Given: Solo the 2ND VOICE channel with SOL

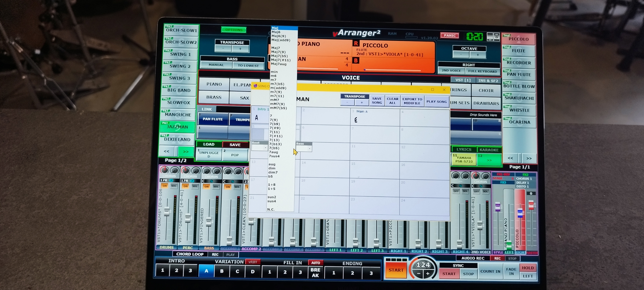Looking at the screenshot, I should pyautogui.click(x=486, y=192).
